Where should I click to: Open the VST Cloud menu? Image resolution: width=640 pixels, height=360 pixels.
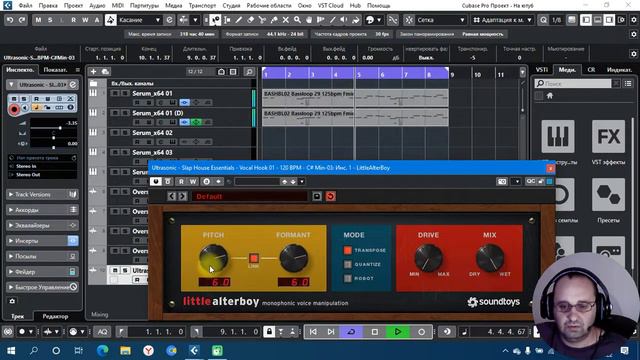(330, 5)
